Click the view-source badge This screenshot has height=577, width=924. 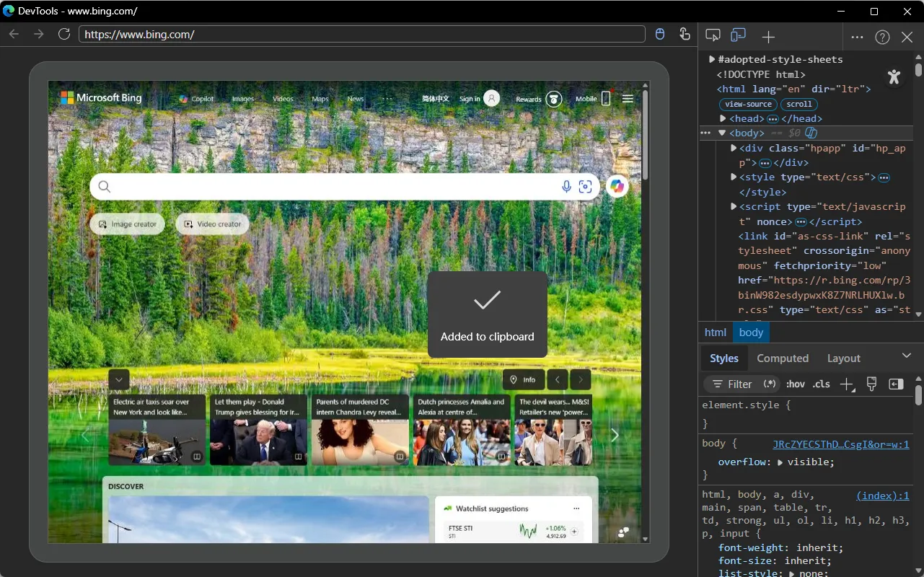tap(749, 104)
